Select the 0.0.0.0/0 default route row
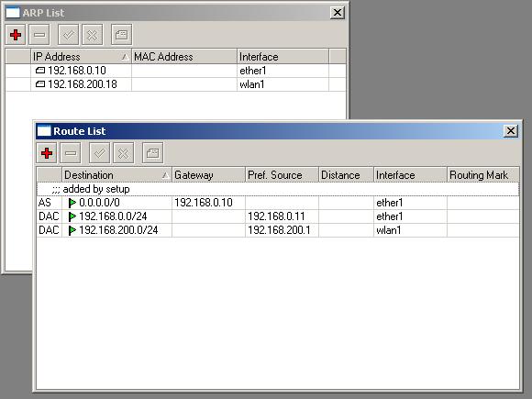The image size is (532, 399). coord(278,203)
